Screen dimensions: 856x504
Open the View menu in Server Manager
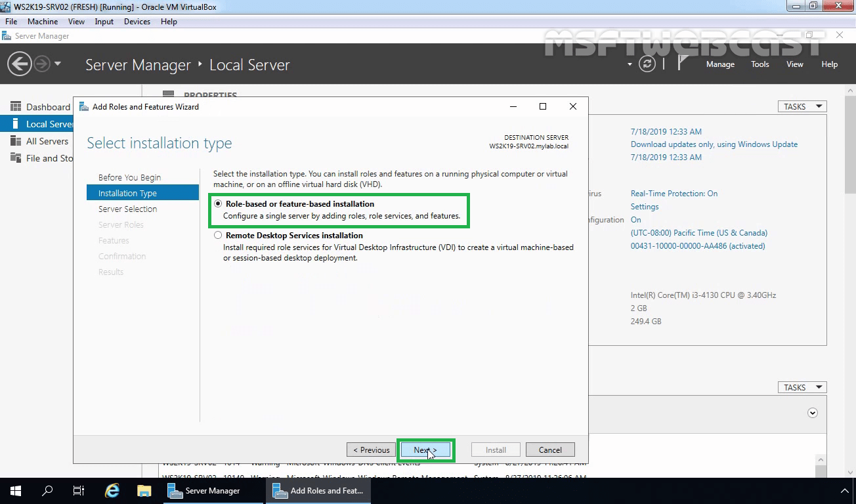coord(795,64)
